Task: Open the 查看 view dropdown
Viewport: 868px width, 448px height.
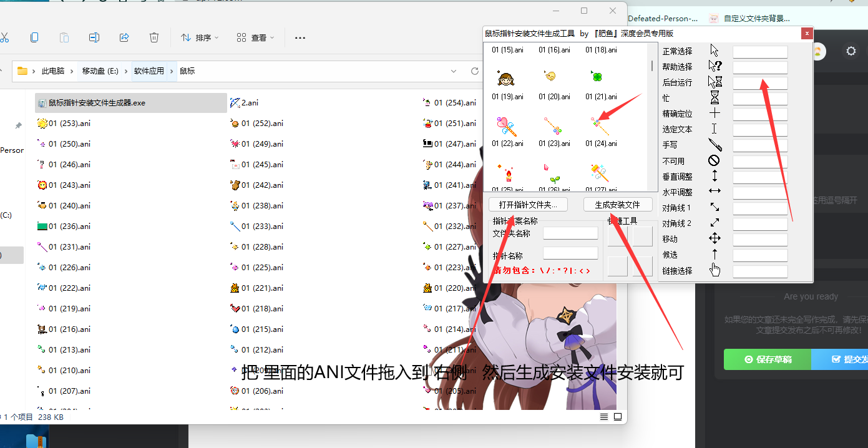Action: click(256, 37)
